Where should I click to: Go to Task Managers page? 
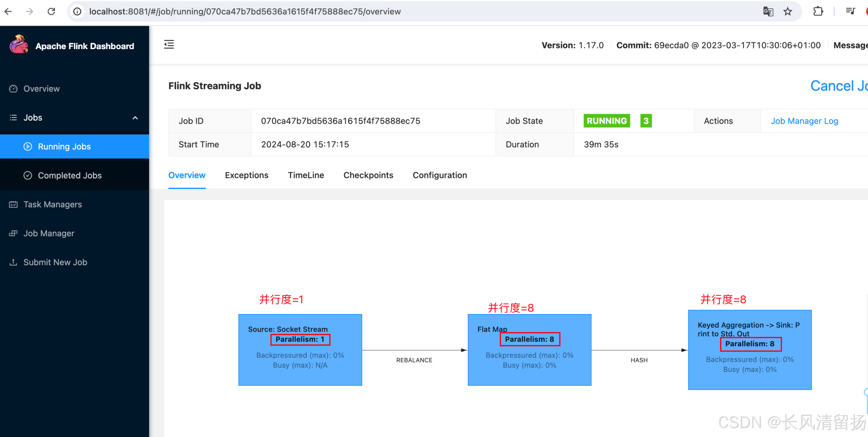(53, 204)
